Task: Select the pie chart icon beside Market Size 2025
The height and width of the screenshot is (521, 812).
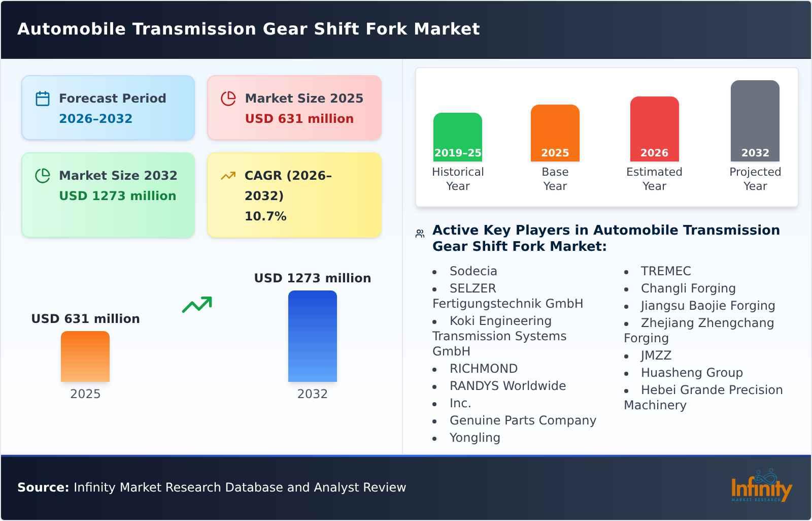Action: tap(229, 98)
